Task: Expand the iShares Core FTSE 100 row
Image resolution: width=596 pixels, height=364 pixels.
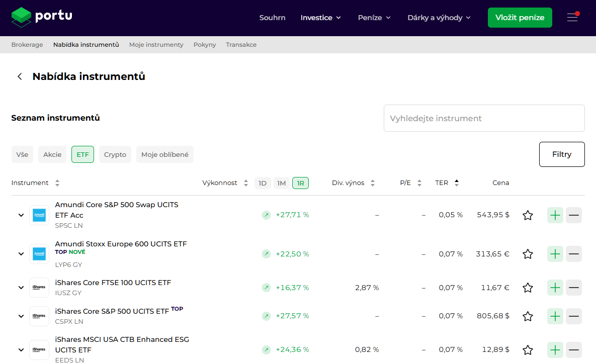Action: coord(21,288)
